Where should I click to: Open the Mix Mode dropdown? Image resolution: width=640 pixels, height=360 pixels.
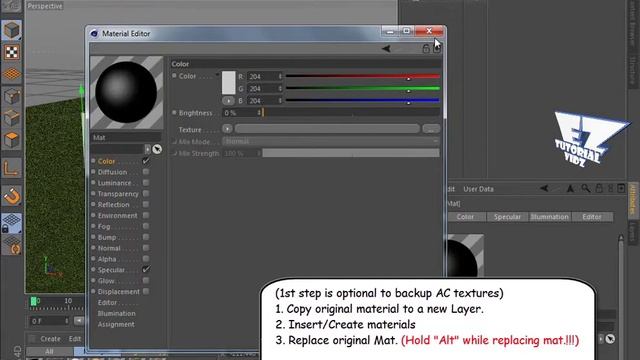[x=331, y=142]
